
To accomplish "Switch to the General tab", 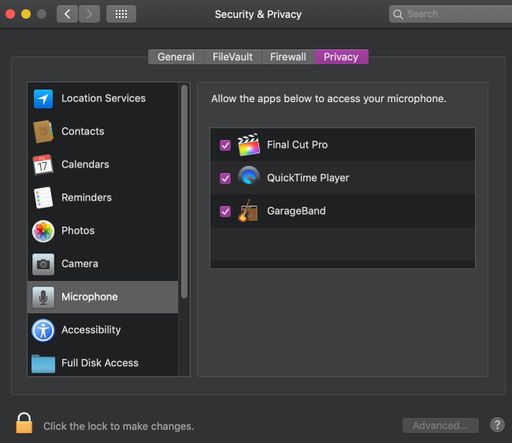I will [176, 57].
